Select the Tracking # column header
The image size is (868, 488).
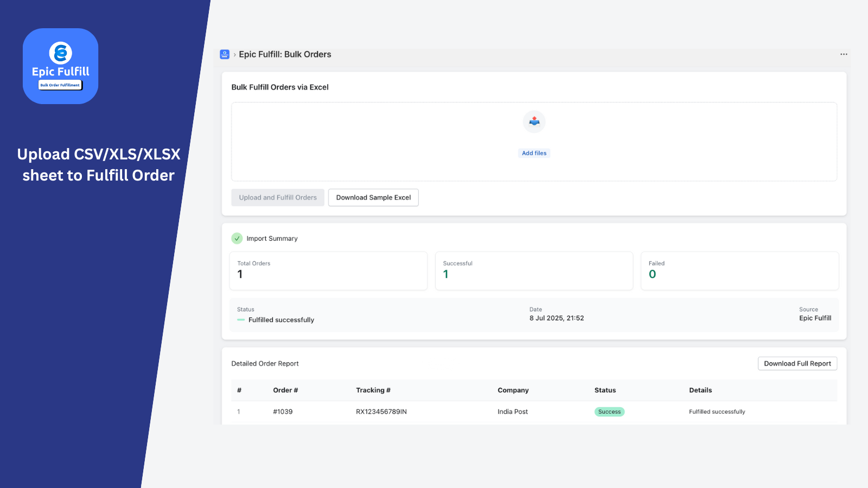[x=373, y=390]
